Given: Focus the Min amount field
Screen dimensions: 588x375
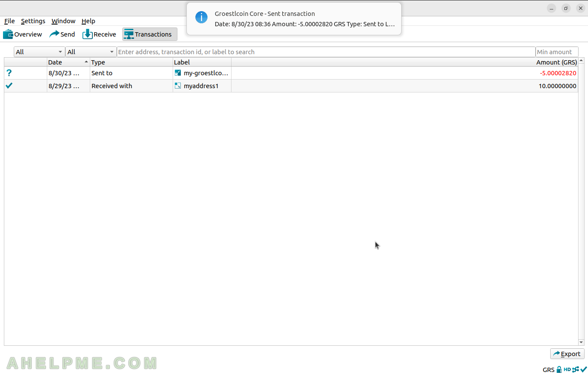Looking at the screenshot, I should pyautogui.click(x=557, y=52).
